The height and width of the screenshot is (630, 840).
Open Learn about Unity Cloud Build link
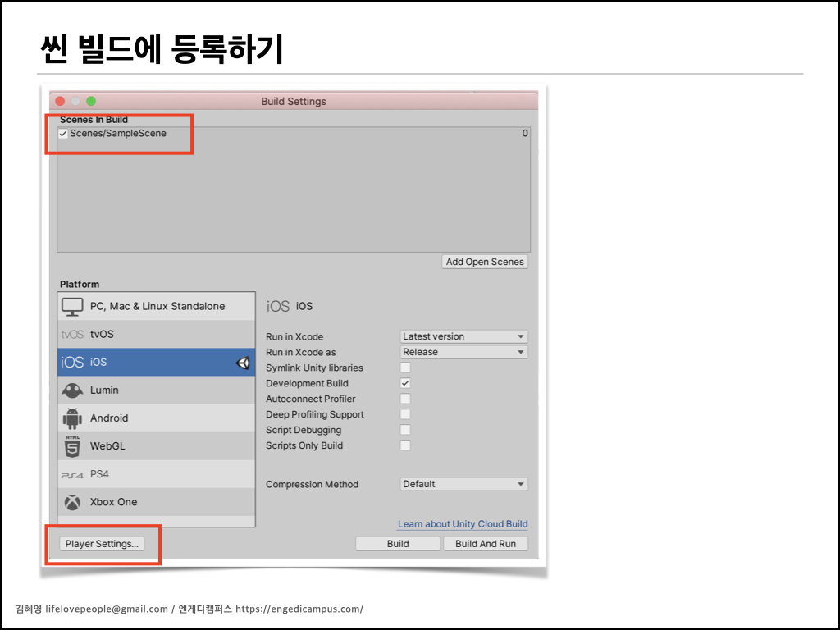coord(463,524)
